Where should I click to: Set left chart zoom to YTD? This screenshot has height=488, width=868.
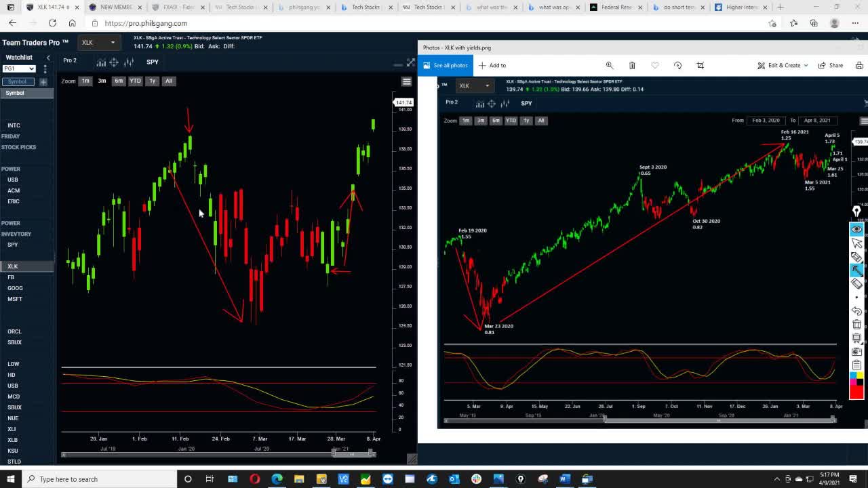pyautogui.click(x=136, y=81)
